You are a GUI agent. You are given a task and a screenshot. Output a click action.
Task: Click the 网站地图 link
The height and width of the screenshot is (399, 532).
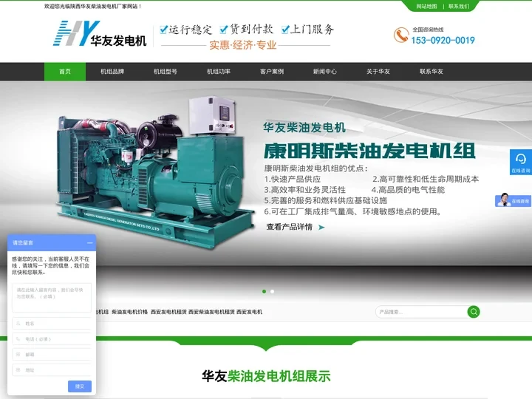click(426, 6)
